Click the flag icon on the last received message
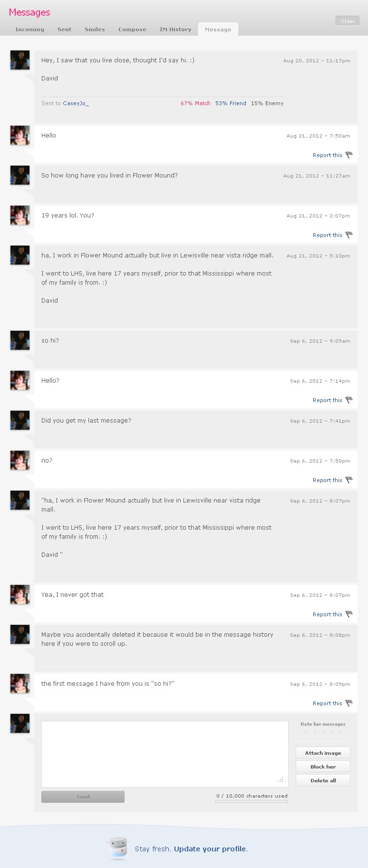Viewport: 368px width, 868px height. pyautogui.click(x=349, y=703)
